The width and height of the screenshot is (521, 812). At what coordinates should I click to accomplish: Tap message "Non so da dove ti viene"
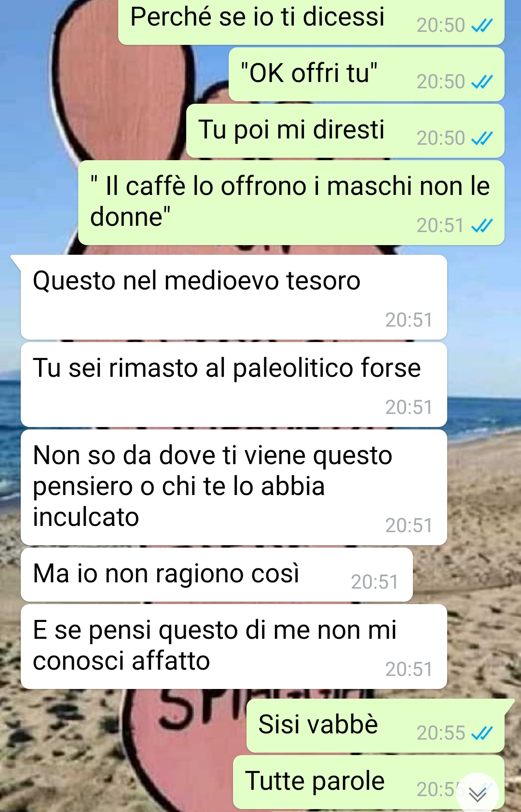(x=233, y=487)
